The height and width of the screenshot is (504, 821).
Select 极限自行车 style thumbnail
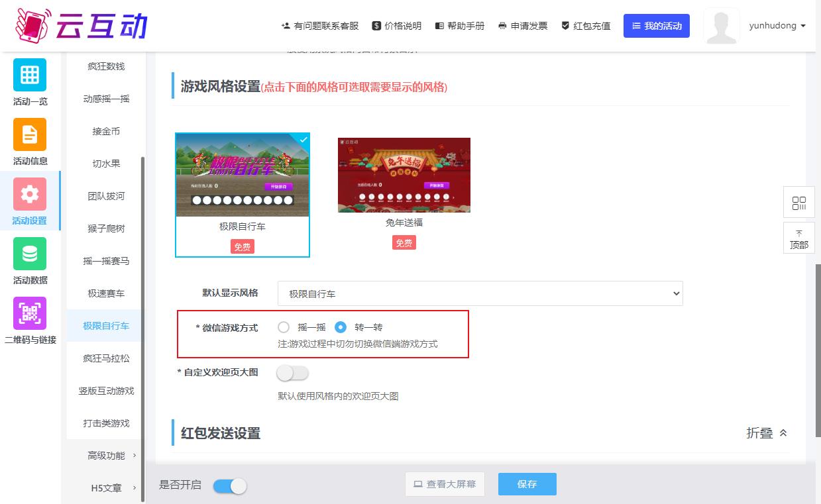point(243,175)
